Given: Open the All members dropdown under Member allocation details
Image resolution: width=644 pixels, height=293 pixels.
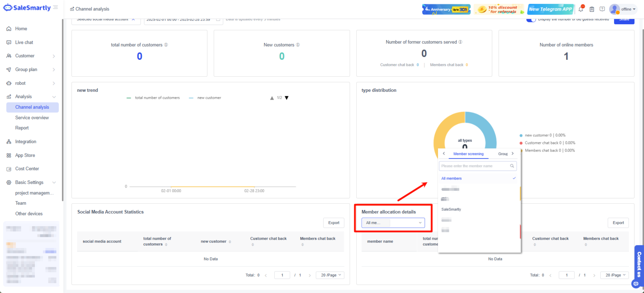Looking at the screenshot, I should tap(393, 222).
